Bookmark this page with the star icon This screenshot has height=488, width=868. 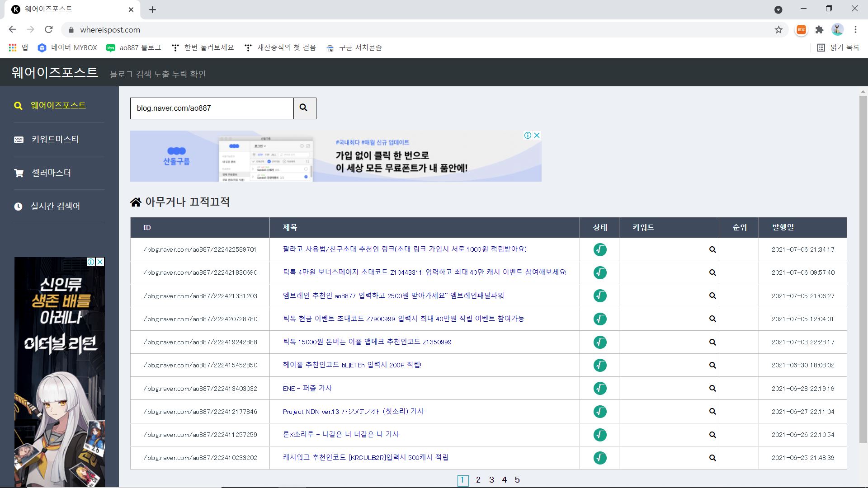pyautogui.click(x=778, y=30)
